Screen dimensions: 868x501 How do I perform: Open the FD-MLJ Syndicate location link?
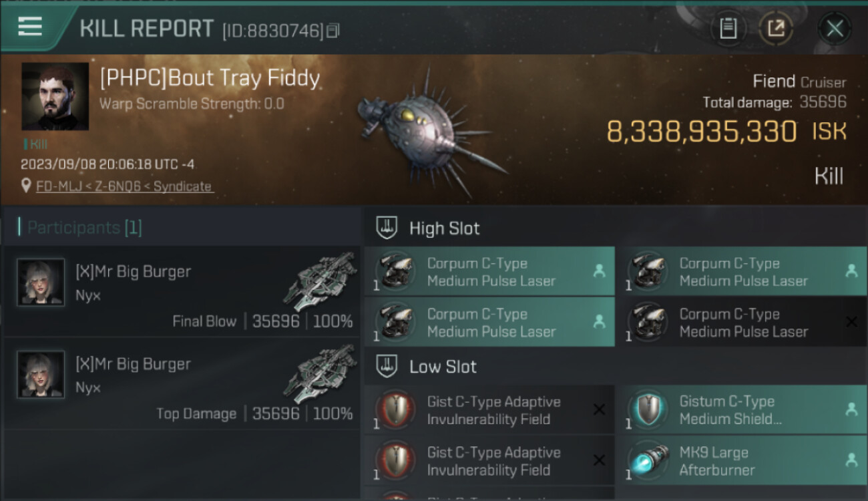124,186
